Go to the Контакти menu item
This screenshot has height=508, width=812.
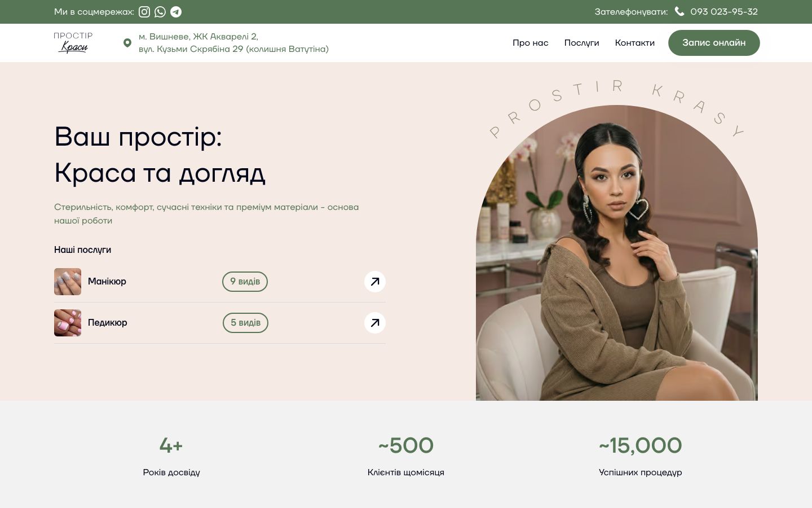(x=634, y=43)
